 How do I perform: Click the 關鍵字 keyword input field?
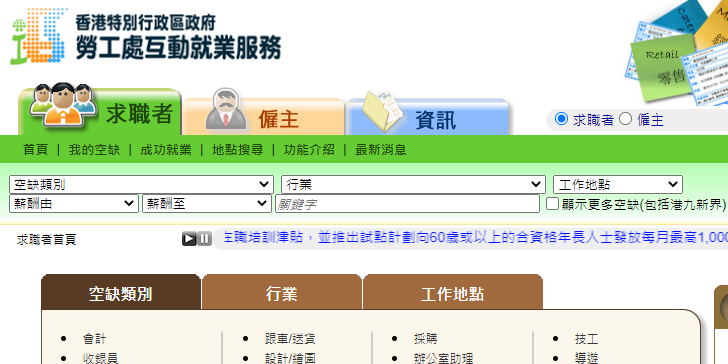click(x=407, y=204)
